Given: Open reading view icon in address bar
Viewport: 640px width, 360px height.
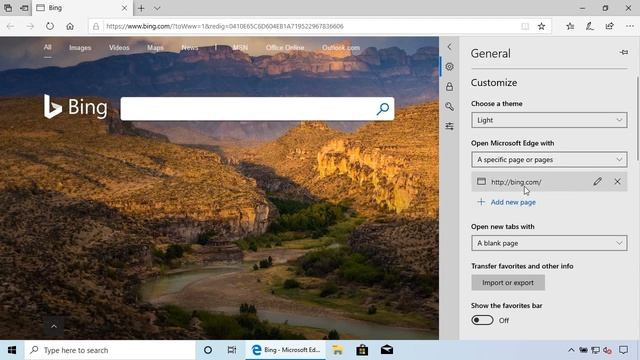Looking at the screenshot, I should point(525,26).
